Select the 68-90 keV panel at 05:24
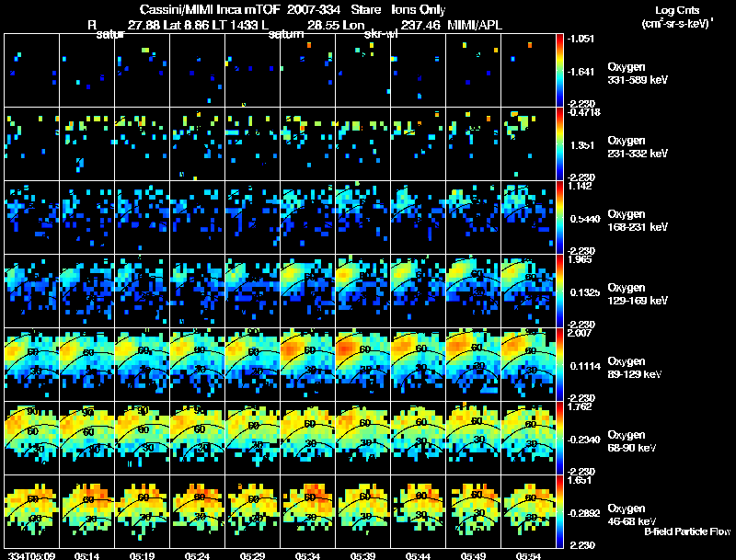The image size is (736, 560). pyautogui.click(x=198, y=438)
